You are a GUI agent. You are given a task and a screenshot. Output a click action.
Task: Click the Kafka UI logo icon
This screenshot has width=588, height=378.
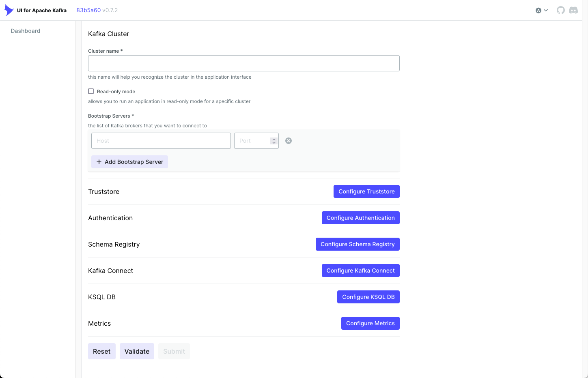pos(9,10)
